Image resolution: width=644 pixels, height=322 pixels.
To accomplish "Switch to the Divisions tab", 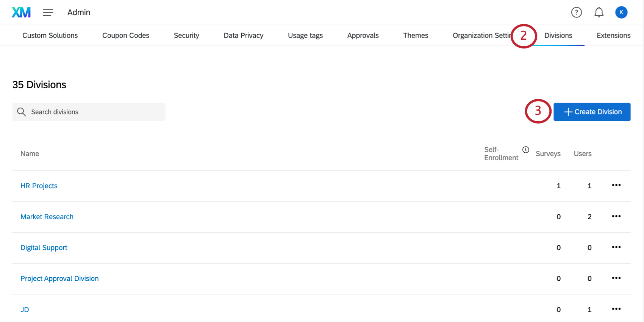I will click(x=558, y=35).
